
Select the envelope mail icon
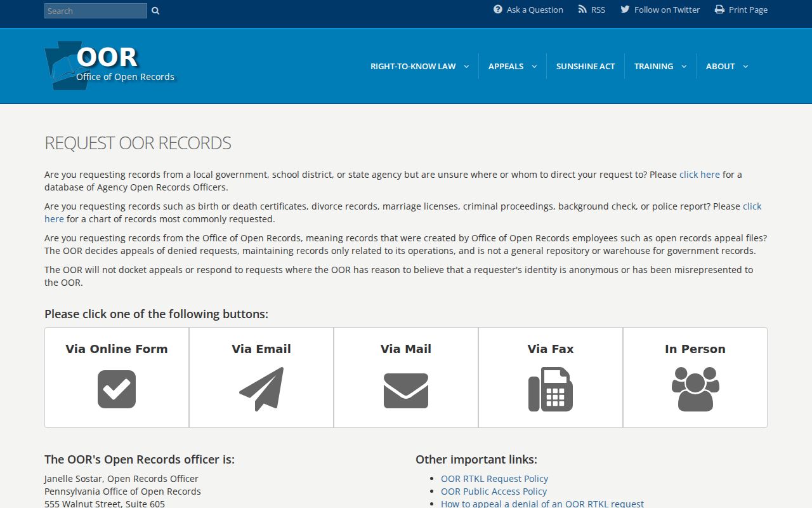point(406,391)
